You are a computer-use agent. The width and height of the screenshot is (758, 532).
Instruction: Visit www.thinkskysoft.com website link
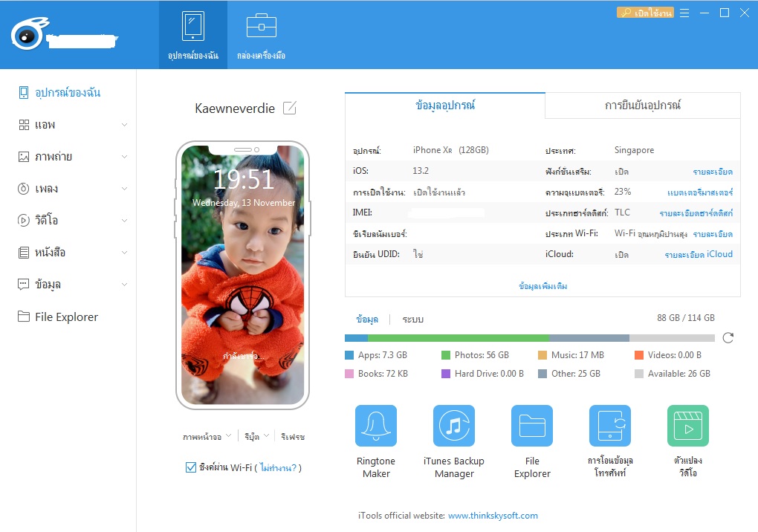[493, 516]
